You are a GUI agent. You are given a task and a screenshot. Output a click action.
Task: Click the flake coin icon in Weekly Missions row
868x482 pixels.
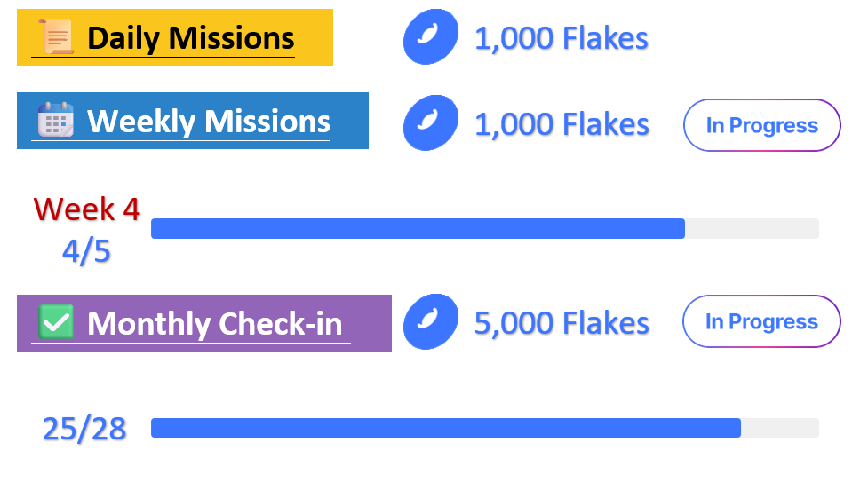pyautogui.click(x=431, y=122)
